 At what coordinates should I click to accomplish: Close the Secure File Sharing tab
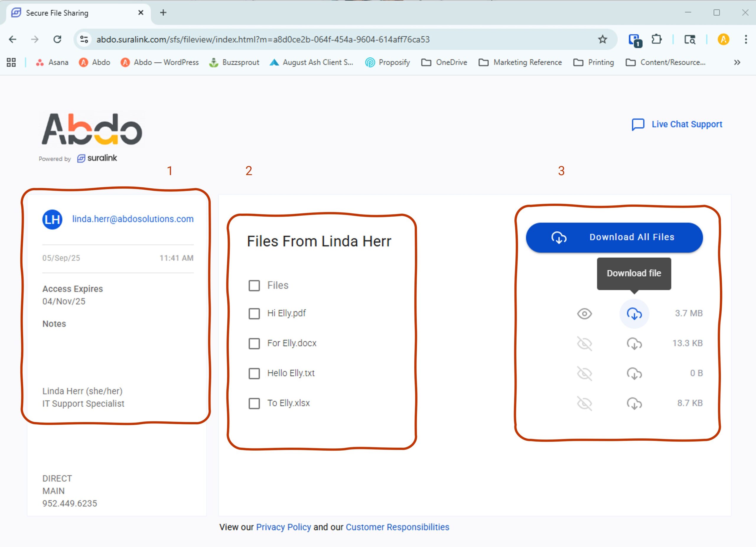pyautogui.click(x=141, y=13)
